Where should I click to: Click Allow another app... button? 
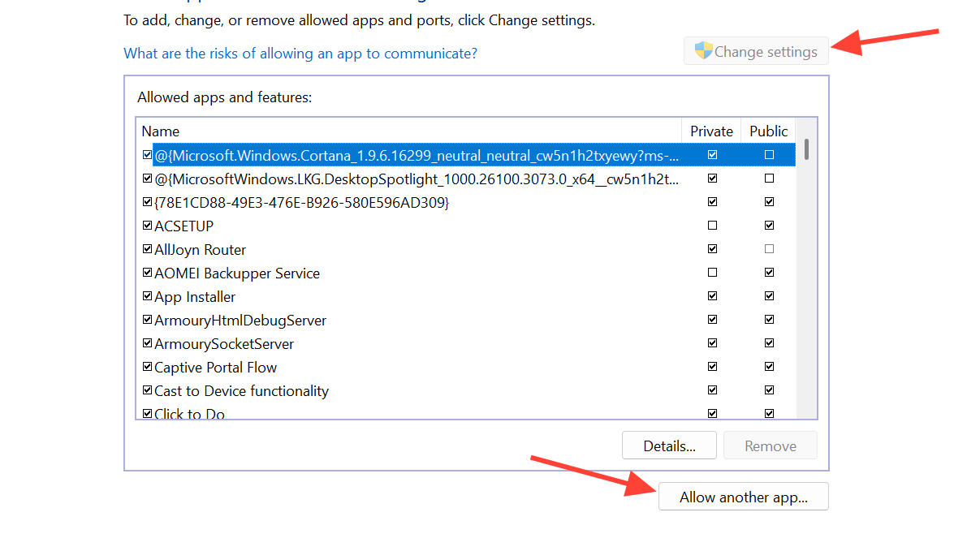[743, 497]
